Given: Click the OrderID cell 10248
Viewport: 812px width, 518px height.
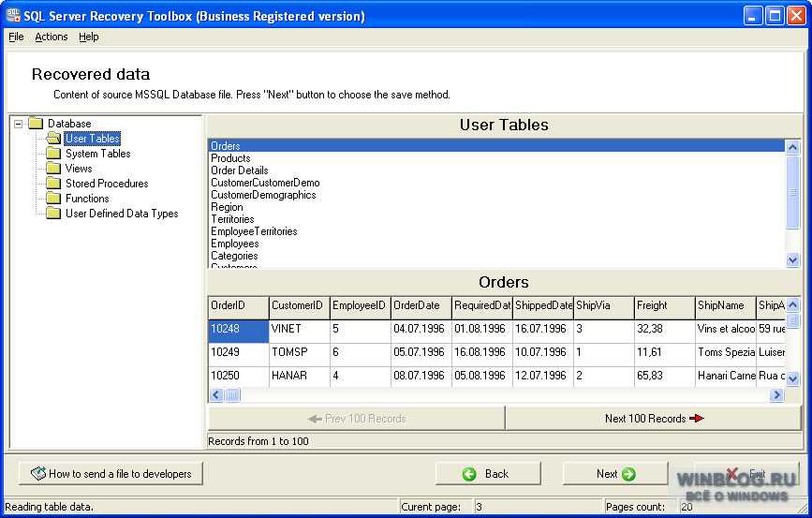Looking at the screenshot, I should [239, 331].
